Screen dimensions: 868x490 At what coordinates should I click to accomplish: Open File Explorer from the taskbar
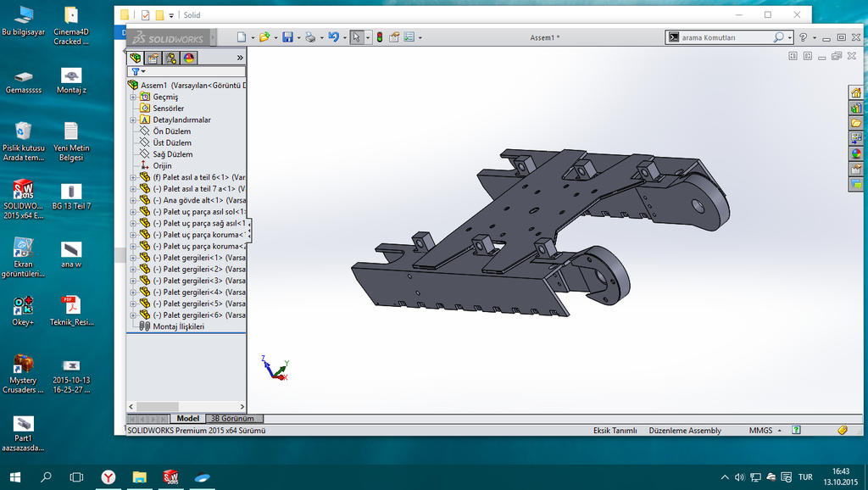tap(139, 477)
